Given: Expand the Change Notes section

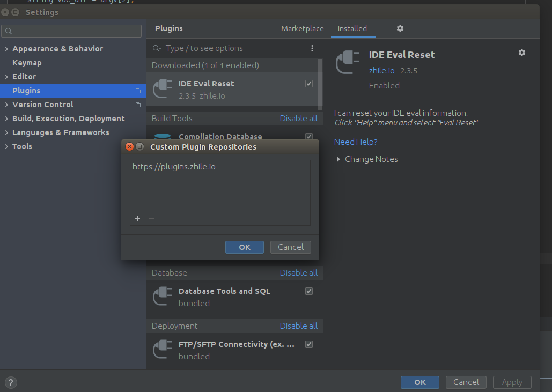Looking at the screenshot, I should click(x=338, y=159).
